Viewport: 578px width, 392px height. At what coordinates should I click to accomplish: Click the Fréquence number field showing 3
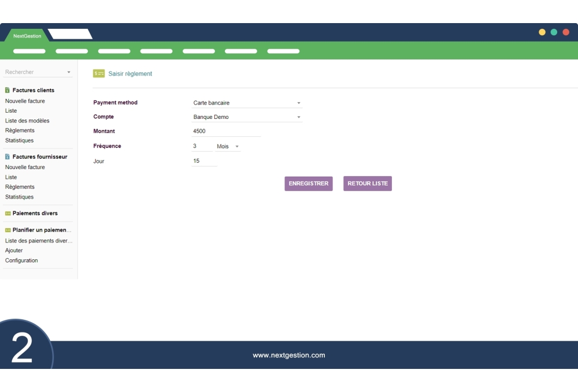(202, 145)
